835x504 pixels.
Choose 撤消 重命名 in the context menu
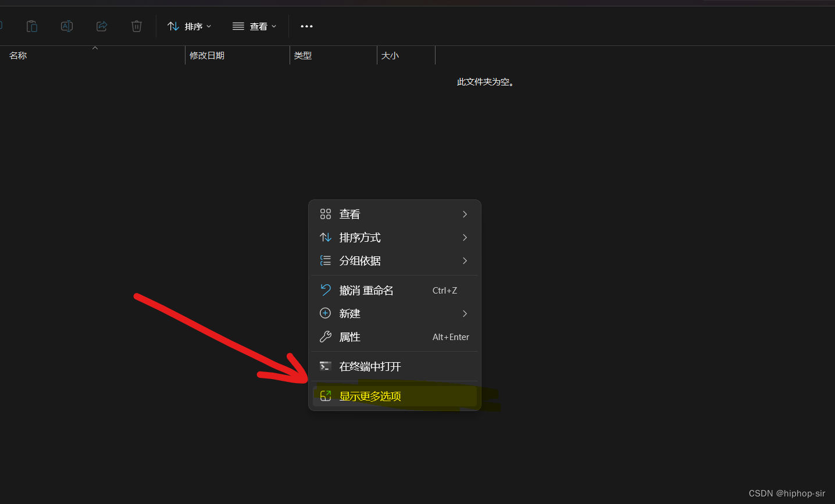(x=395, y=290)
